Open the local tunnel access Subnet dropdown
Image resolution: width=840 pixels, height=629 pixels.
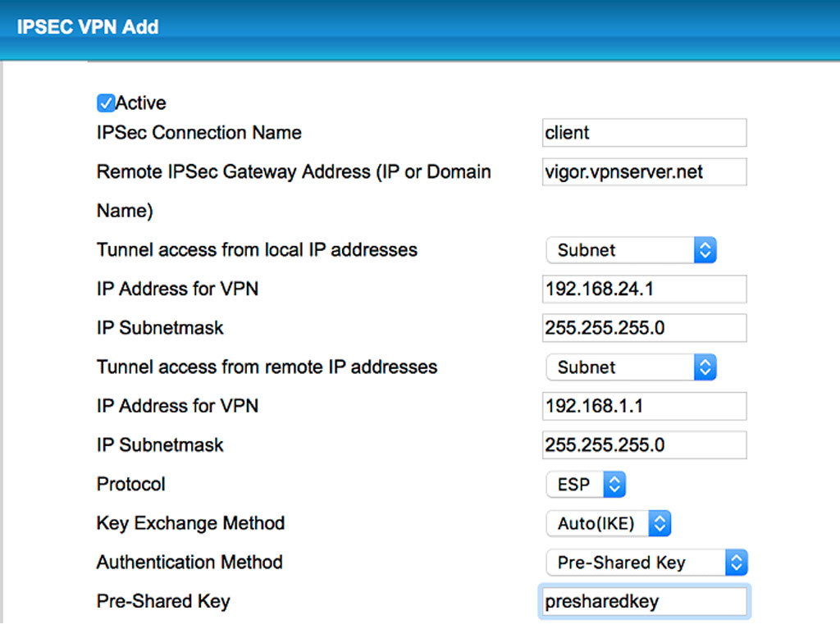(631, 250)
